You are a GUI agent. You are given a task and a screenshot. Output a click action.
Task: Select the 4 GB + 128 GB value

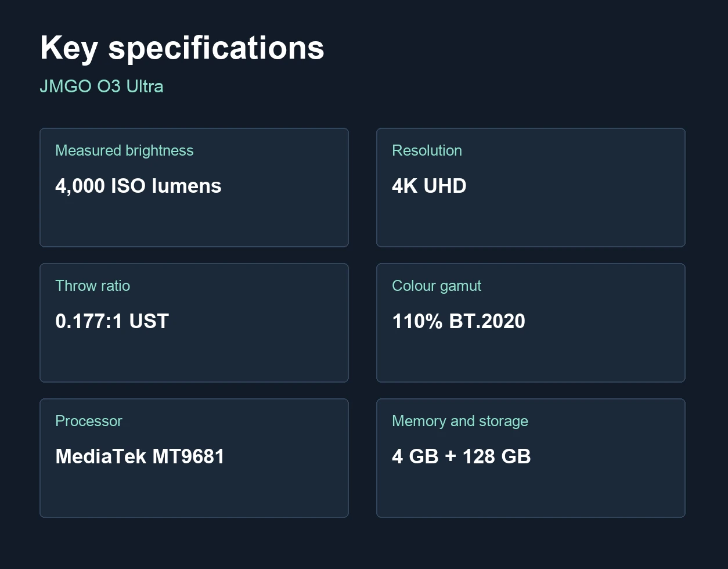point(462,456)
